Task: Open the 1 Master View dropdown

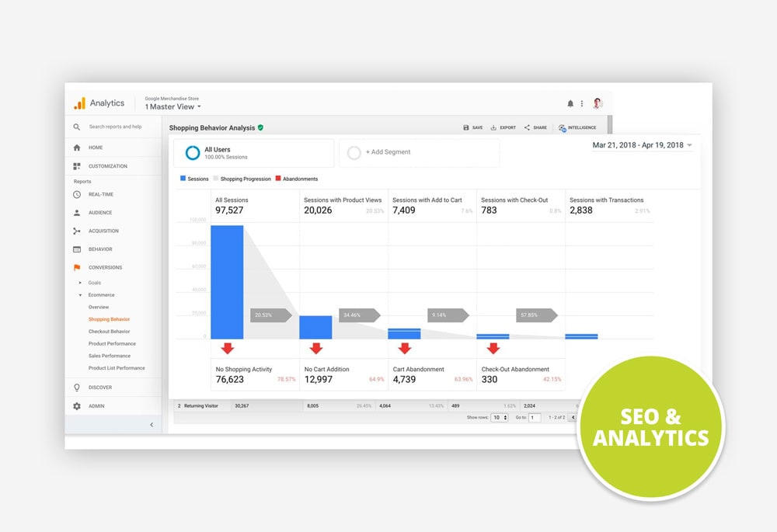Action: pyautogui.click(x=172, y=107)
